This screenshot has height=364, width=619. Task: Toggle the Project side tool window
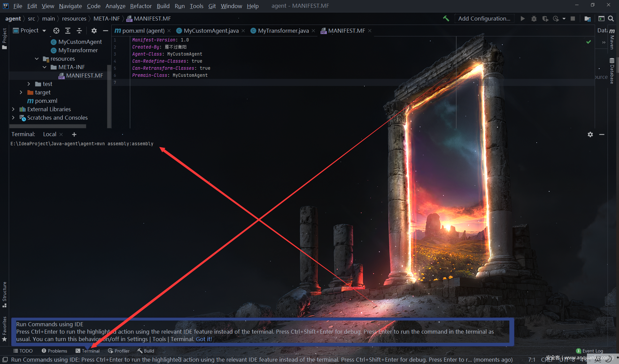(x=4, y=38)
